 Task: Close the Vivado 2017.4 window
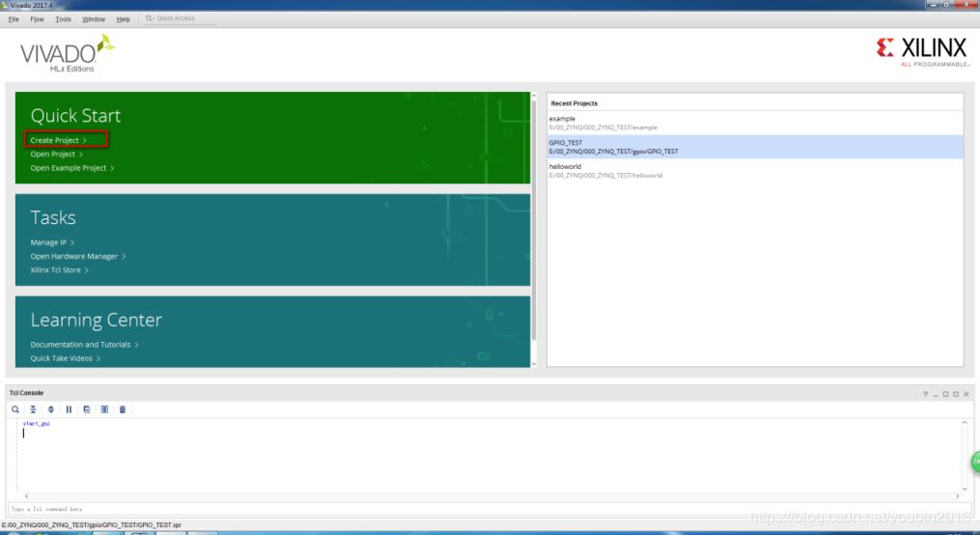coord(966,5)
